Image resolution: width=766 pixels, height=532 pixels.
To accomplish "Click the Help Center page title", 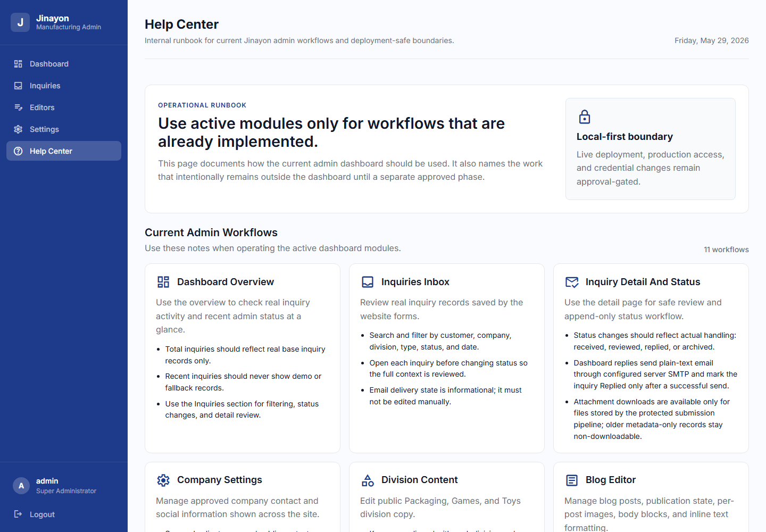I will pyautogui.click(x=181, y=24).
